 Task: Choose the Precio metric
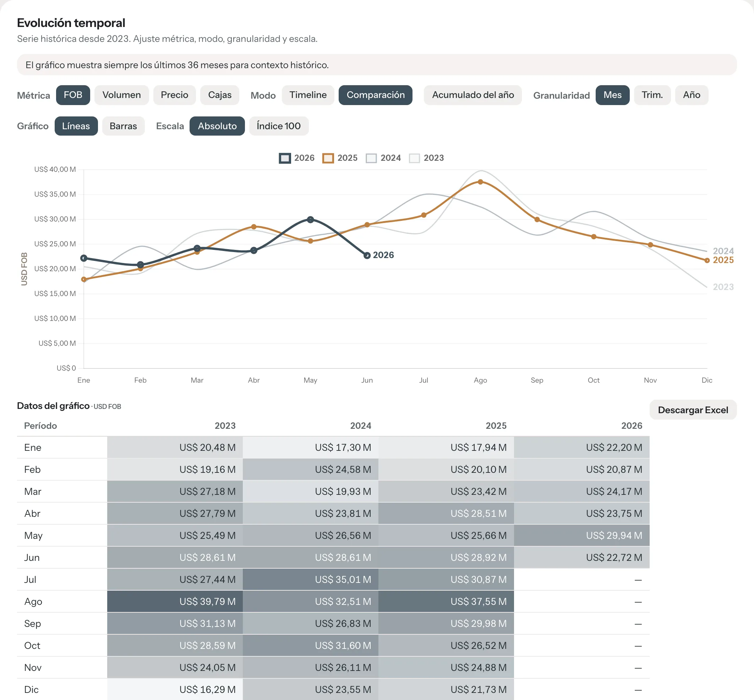coord(174,95)
